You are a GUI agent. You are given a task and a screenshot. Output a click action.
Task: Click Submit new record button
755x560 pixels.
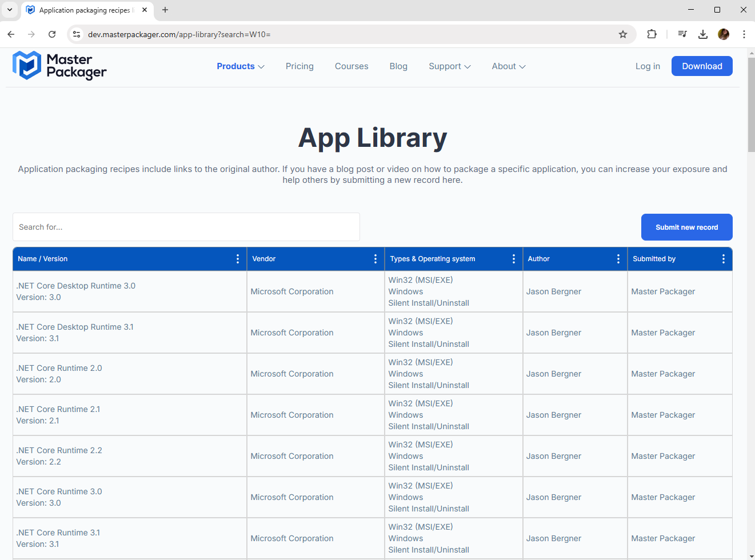[x=686, y=227]
